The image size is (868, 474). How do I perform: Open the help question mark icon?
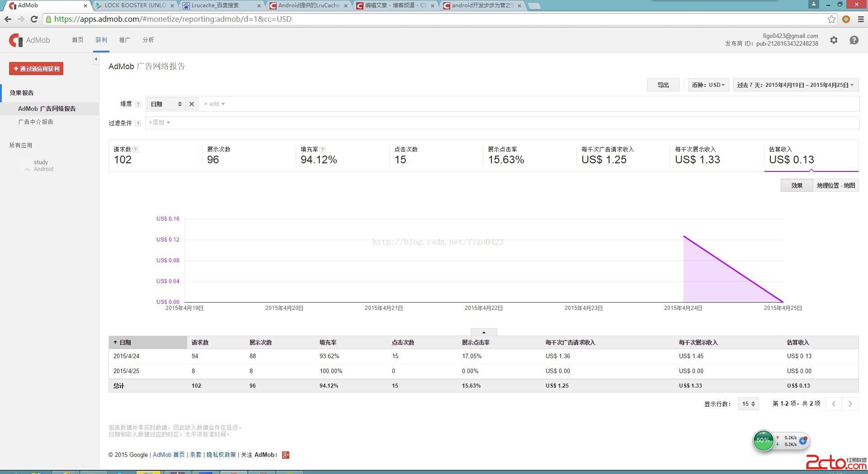pos(854,40)
